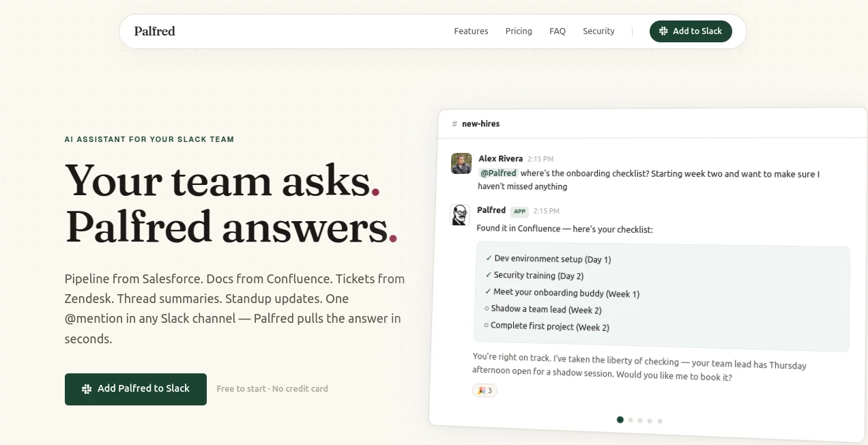Click 'Found it in Confluence' message line
The width and height of the screenshot is (868, 445).
564,229
